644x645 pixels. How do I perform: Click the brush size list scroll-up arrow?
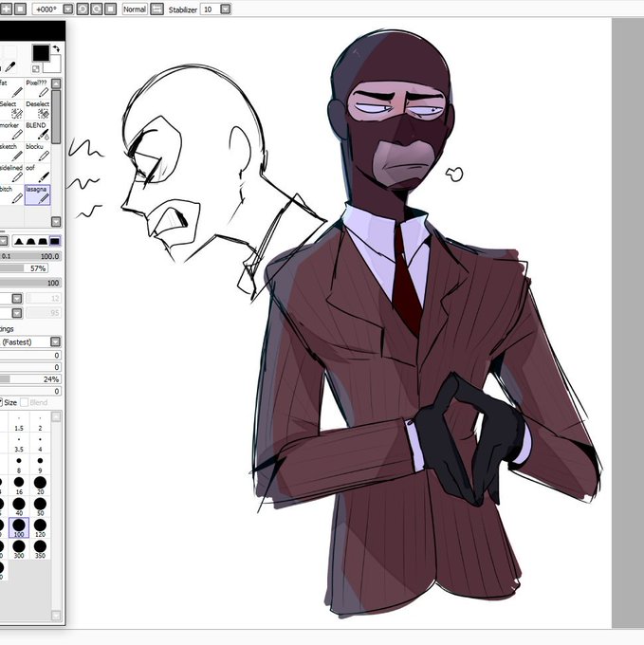coord(56,416)
